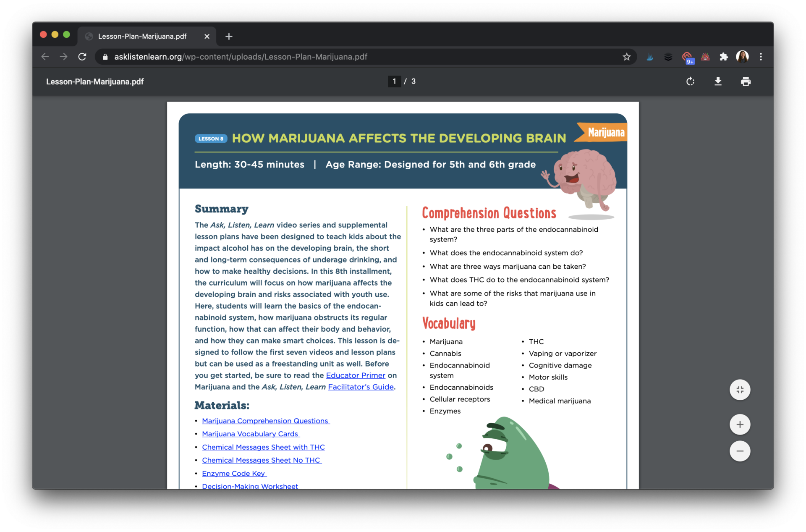Edit the page number field
The image size is (806, 532).
[x=394, y=81]
